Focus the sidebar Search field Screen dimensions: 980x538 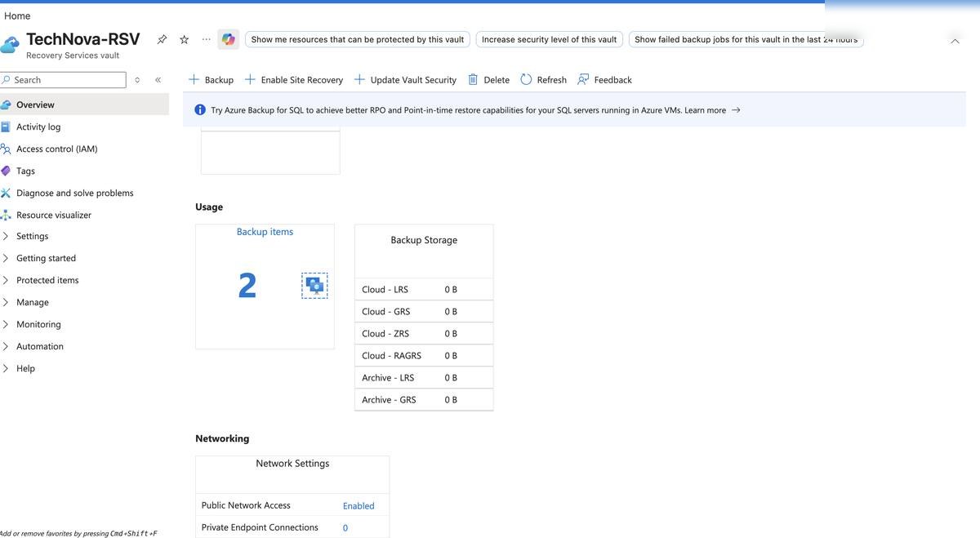[x=64, y=80]
